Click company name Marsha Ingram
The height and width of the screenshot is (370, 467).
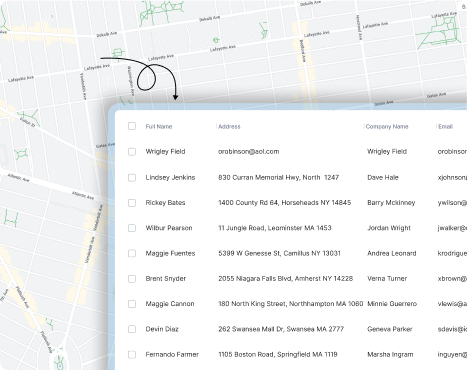390,354
